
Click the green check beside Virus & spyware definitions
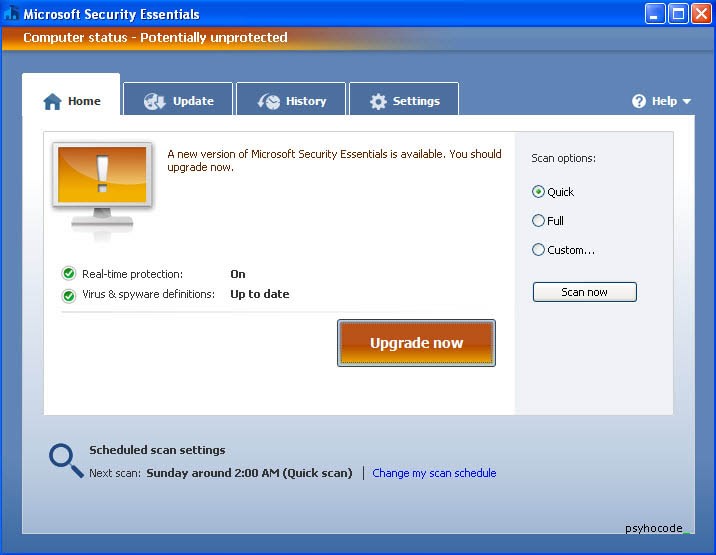69,296
